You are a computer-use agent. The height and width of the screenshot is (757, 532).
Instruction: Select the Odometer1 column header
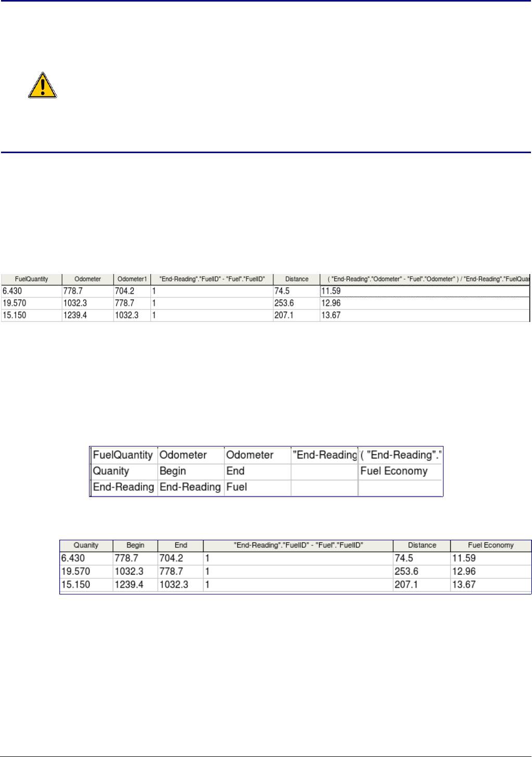[x=132, y=279]
